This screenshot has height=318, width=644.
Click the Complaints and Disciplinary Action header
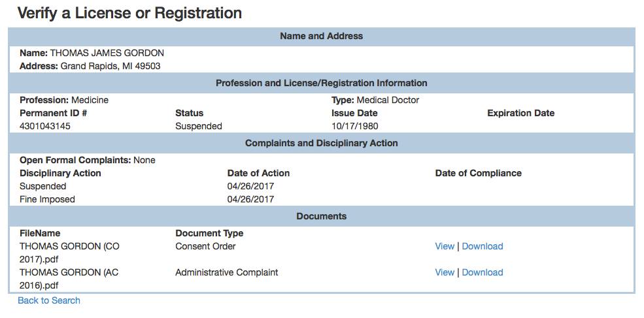coord(322,143)
